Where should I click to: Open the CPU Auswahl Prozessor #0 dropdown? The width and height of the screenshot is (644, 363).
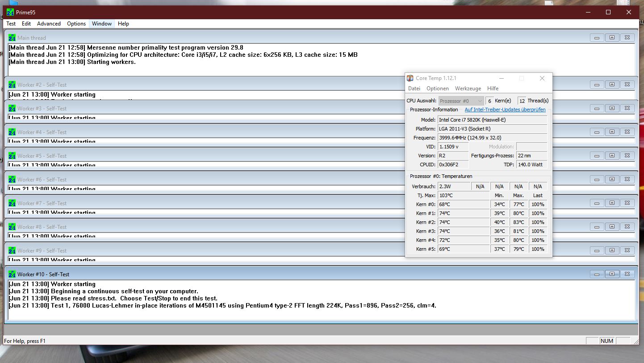pyautogui.click(x=461, y=101)
